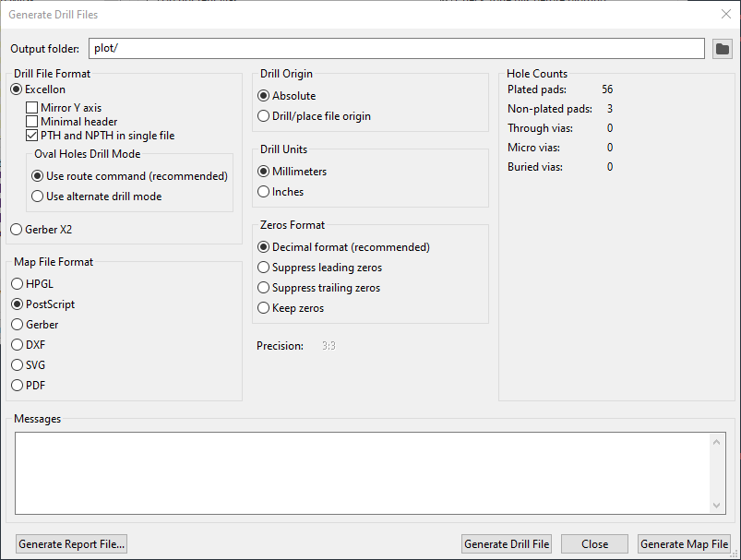Choose SVG map file format
The image size is (741, 560).
tap(17, 365)
